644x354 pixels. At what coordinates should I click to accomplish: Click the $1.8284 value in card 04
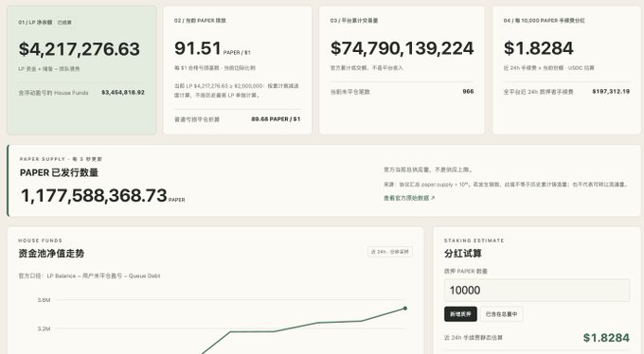pyautogui.click(x=539, y=48)
